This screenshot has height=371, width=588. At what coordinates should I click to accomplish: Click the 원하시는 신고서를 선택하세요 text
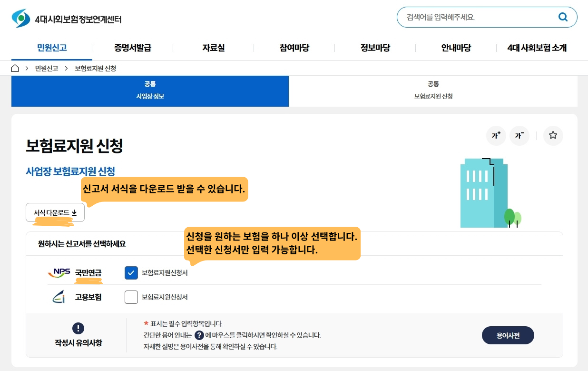(x=82, y=244)
